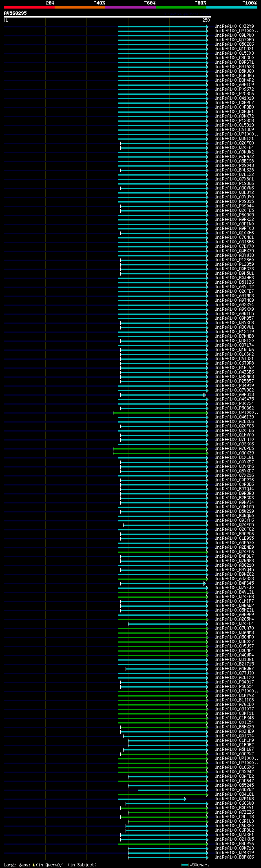Select hit label UniRef100_C9LLT8

[x=234, y=817]
